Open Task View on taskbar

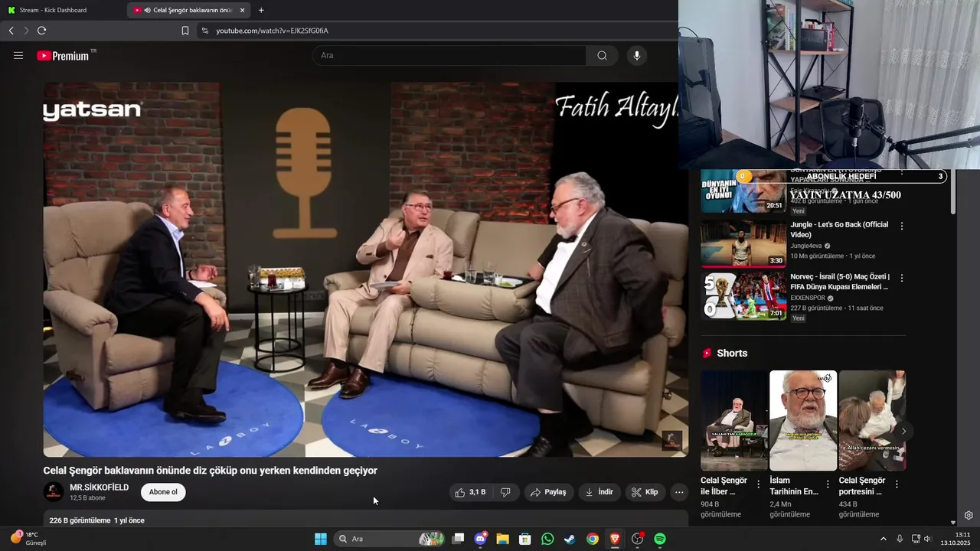(x=458, y=539)
